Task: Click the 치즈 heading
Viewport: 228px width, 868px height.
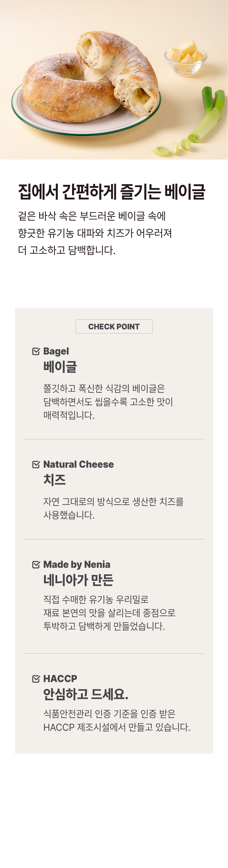Action: coord(54,480)
